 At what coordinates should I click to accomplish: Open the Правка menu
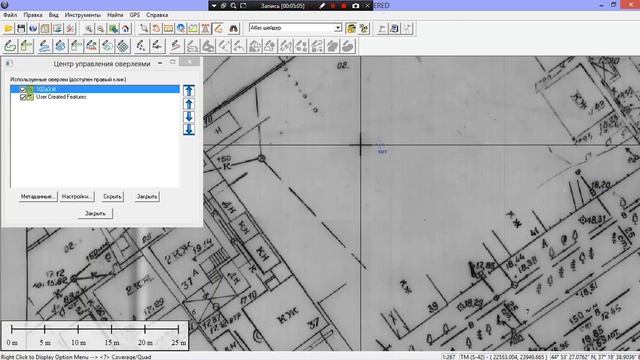coord(33,15)
